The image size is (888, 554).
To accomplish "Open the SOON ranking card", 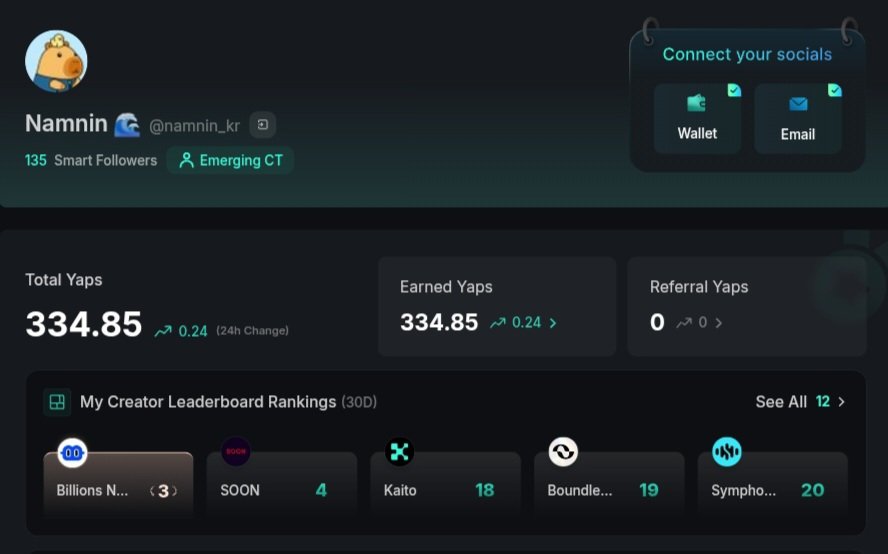I will [281, 484].
